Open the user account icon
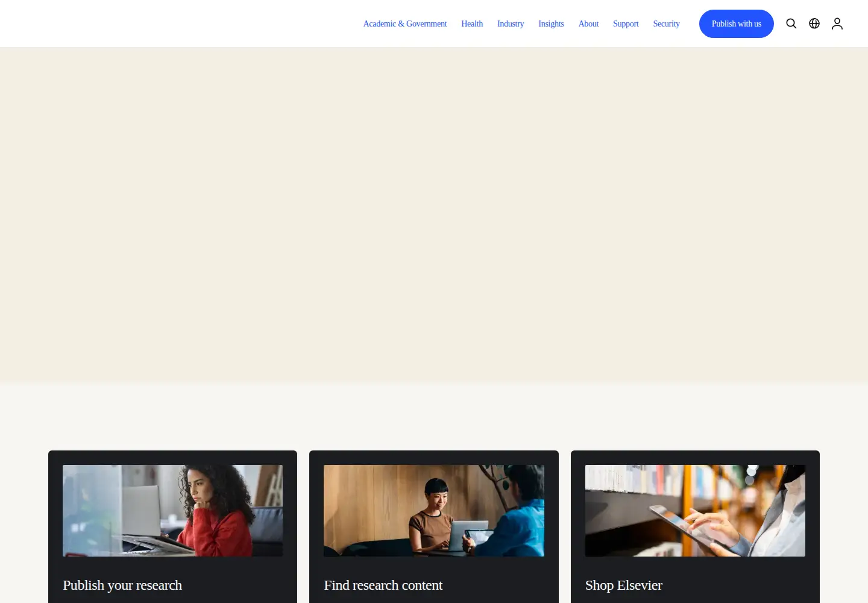 point(837,24)
